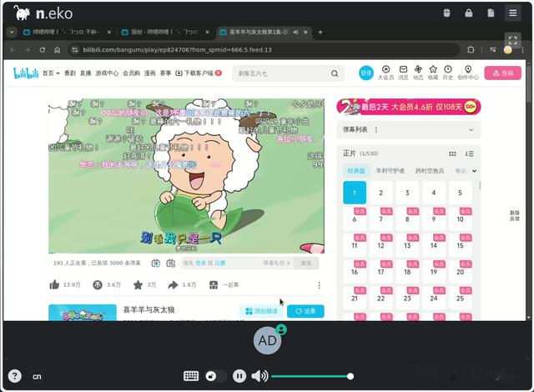Open the 直播 nav item

85,73
